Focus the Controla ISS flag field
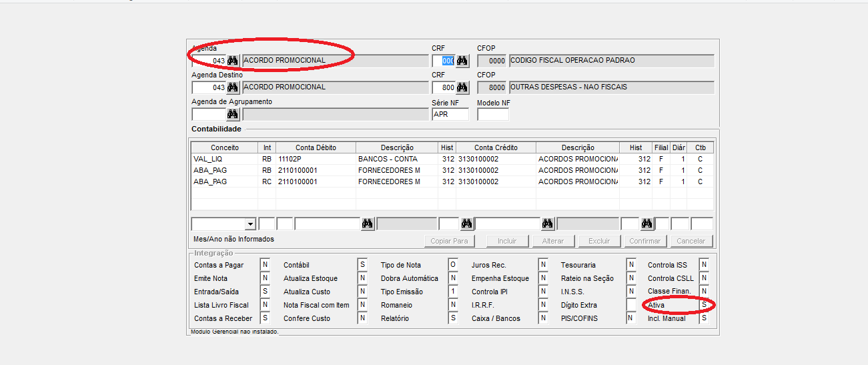 pos(704,265)
